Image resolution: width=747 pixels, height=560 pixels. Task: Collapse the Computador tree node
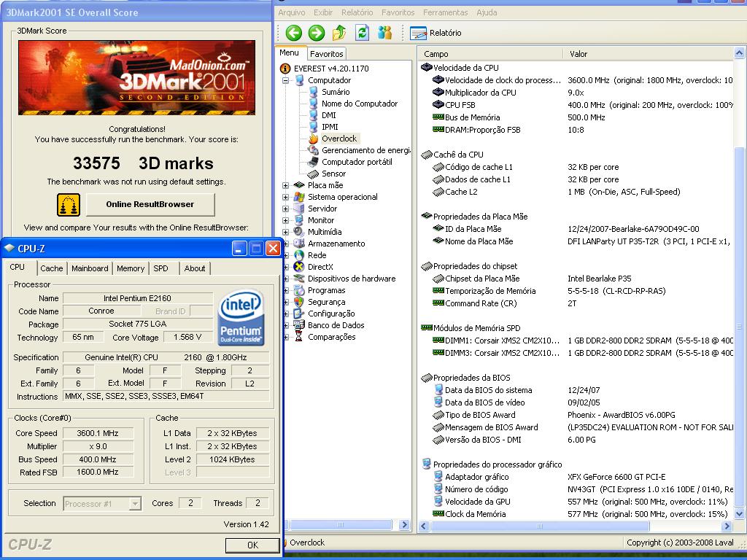[285, 80]
